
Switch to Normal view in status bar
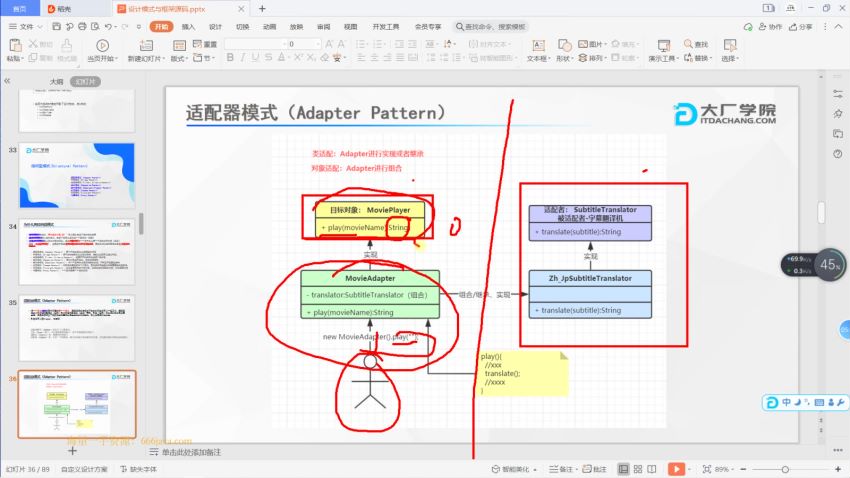coord(623,469)
